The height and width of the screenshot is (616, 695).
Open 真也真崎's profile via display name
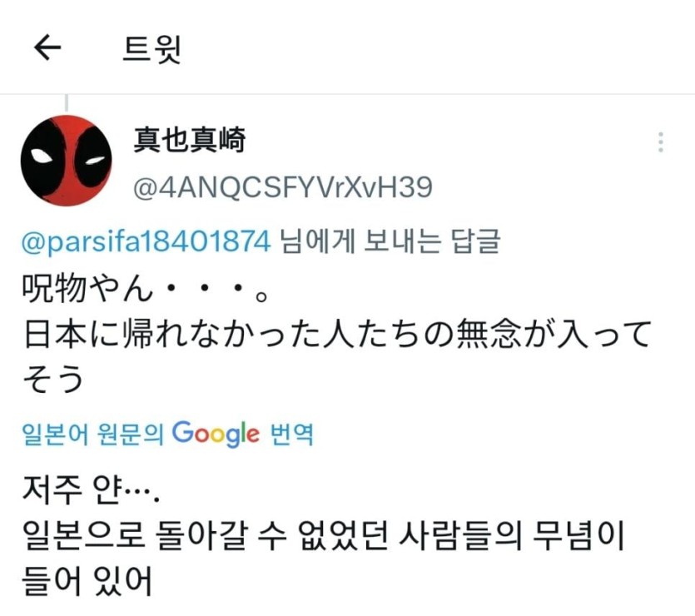(189, 140)
